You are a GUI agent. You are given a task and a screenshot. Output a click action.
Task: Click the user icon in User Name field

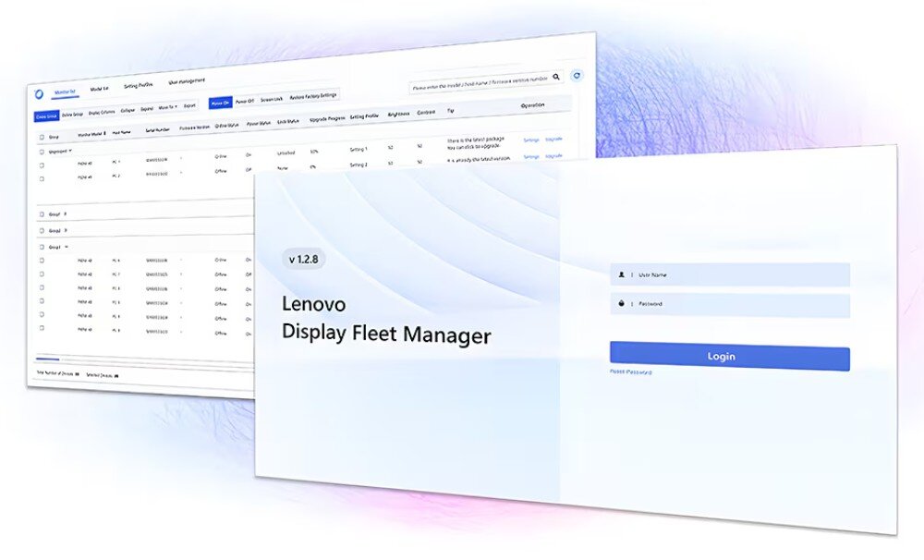[x=621, y=274]
